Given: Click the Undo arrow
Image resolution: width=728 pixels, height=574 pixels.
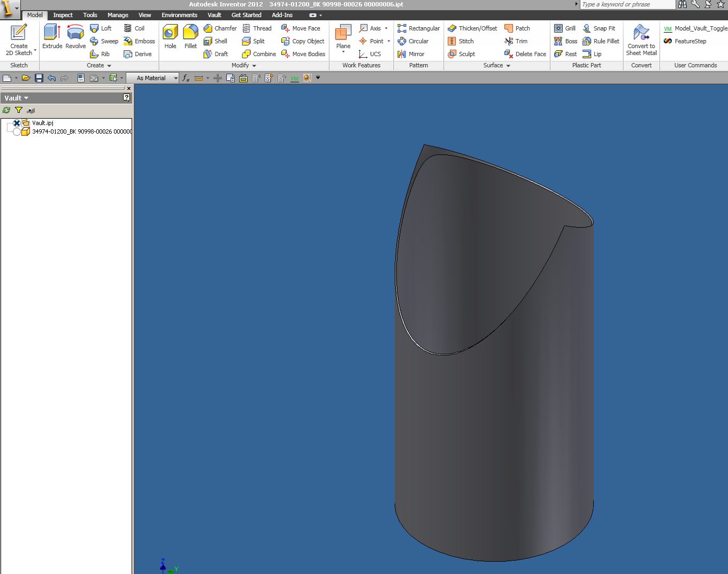Looking at the screenshot, I should 52,78.
